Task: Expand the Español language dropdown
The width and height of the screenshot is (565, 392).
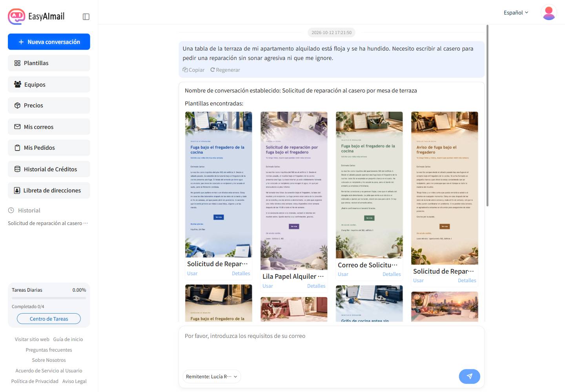Action: coord(516,13)
